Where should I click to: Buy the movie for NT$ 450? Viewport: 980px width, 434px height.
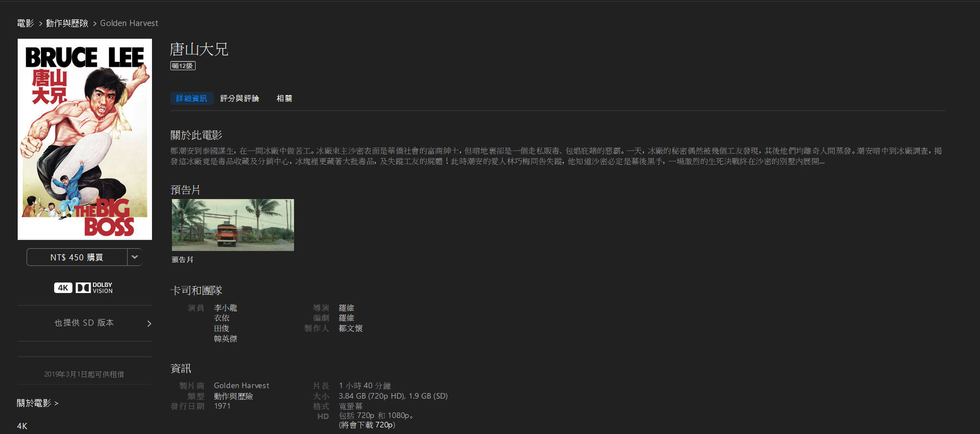(77, 257)
